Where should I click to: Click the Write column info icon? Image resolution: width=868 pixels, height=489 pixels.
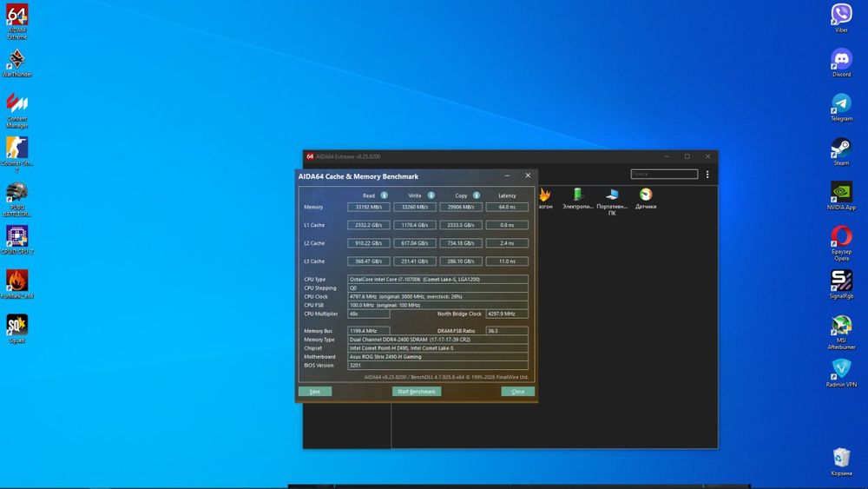431,195
